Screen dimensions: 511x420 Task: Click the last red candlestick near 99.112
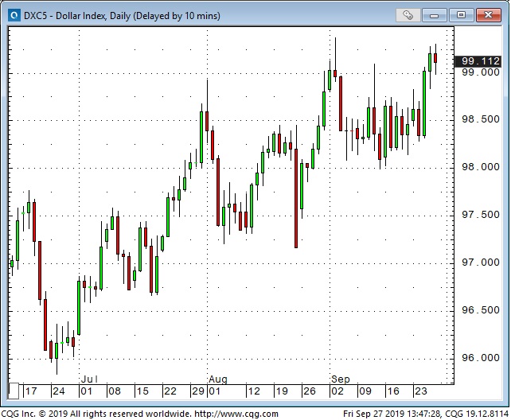tap(435, 58)
